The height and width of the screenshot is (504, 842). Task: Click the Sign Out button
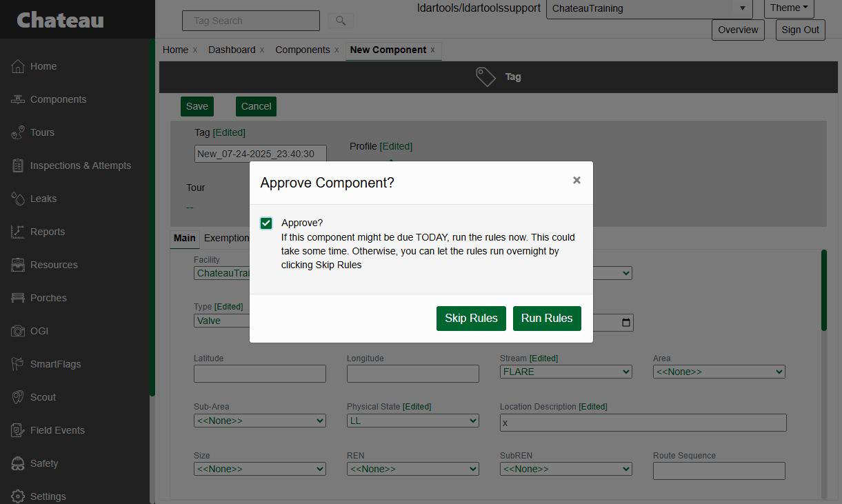(801, 30)
